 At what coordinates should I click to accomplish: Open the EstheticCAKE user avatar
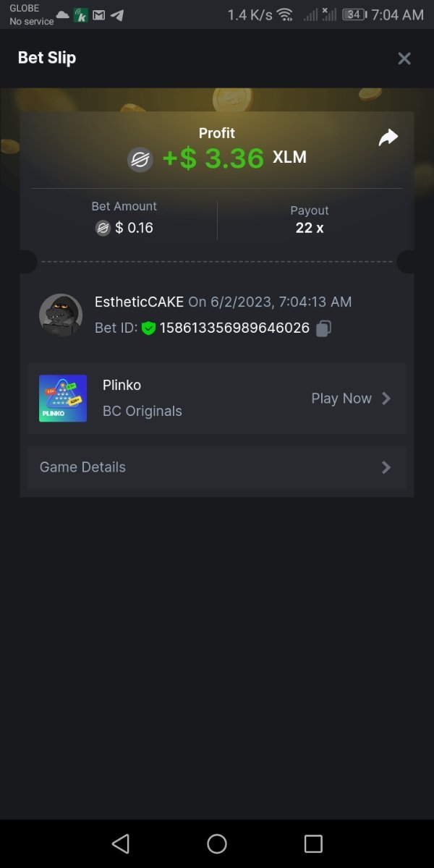(x=61, y=315)
